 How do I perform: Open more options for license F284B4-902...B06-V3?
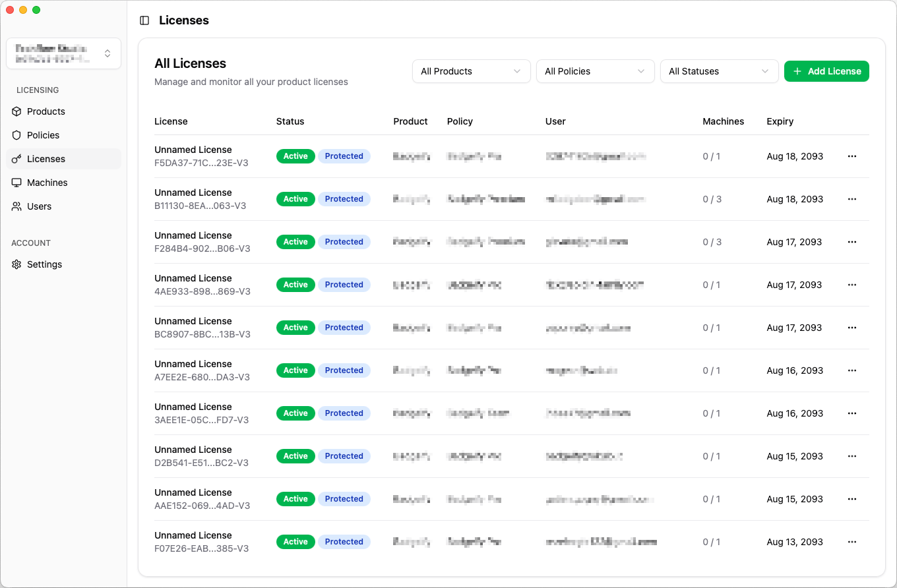click(x=852, y=242)
